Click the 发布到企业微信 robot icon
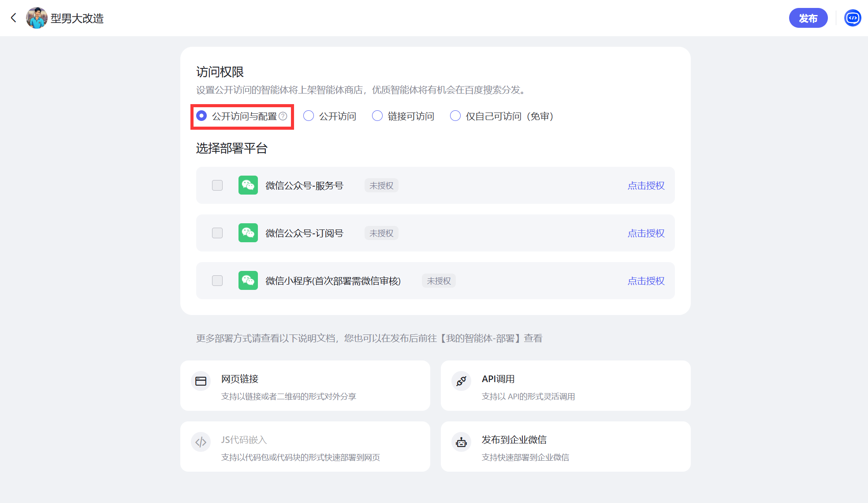 pyautogui.click(x=461, y=442)
